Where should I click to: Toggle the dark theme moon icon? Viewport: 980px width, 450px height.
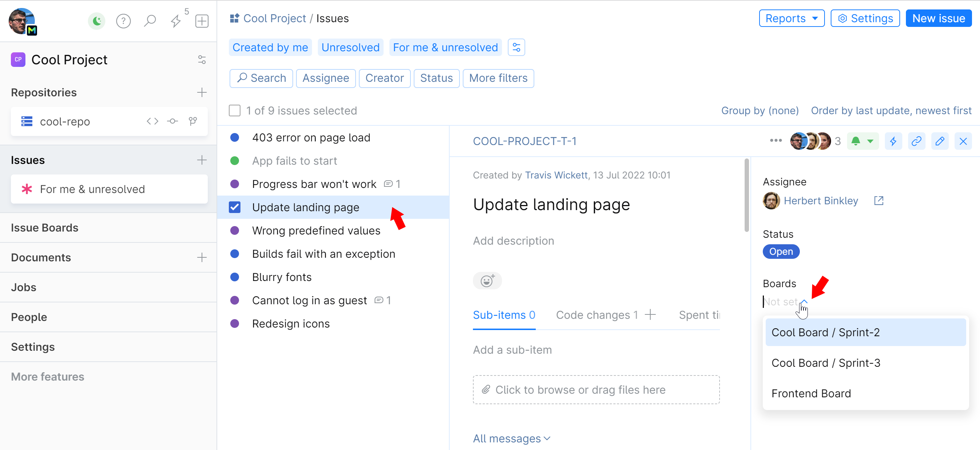point(97,21)
